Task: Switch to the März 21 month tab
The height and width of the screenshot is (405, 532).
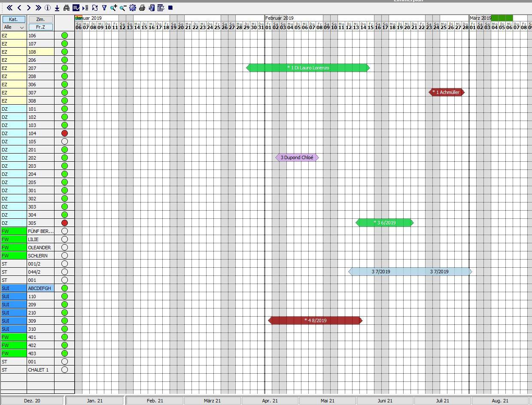Action: 212,401
